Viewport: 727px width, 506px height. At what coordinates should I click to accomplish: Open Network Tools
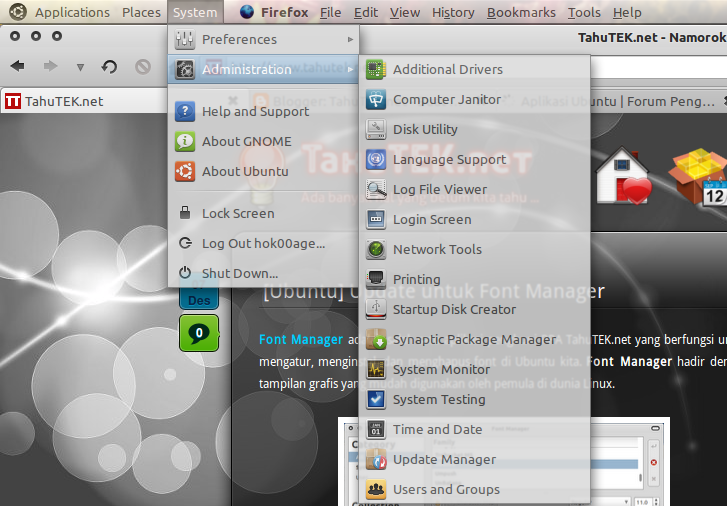[x=437, y=250]
